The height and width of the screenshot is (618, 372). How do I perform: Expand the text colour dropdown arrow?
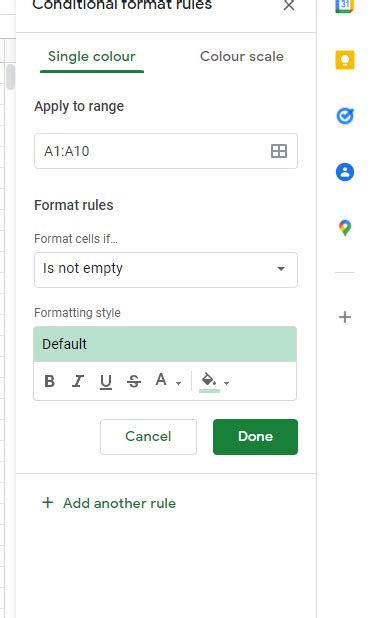coord(179,383)
